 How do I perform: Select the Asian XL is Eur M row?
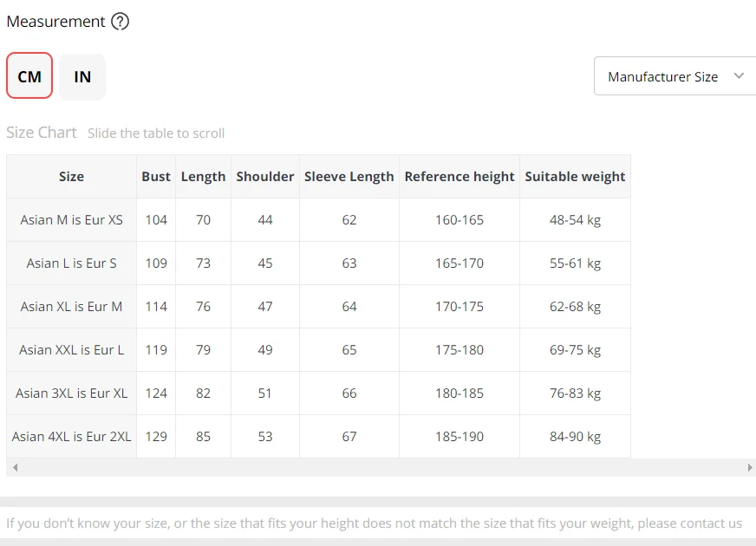click(x=72, y=307)
